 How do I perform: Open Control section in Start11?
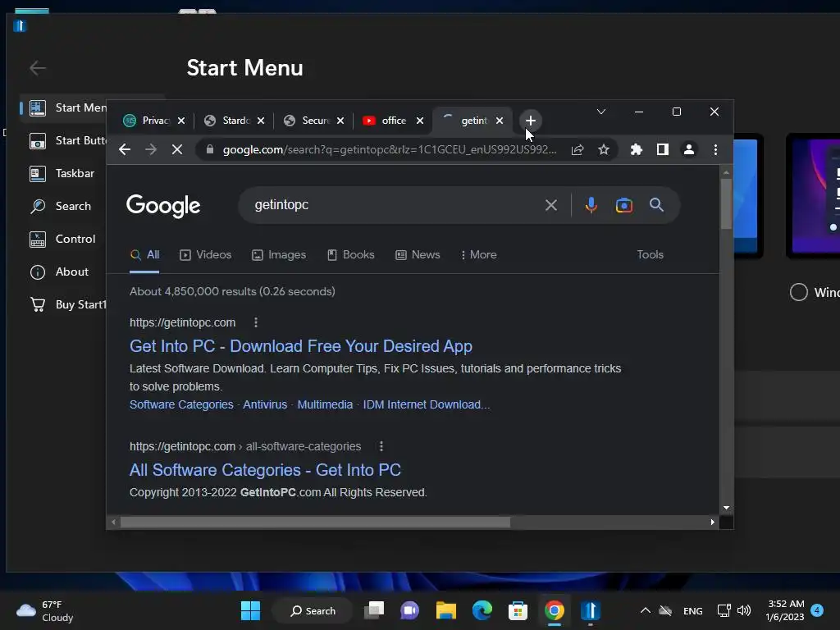(63, 239)
